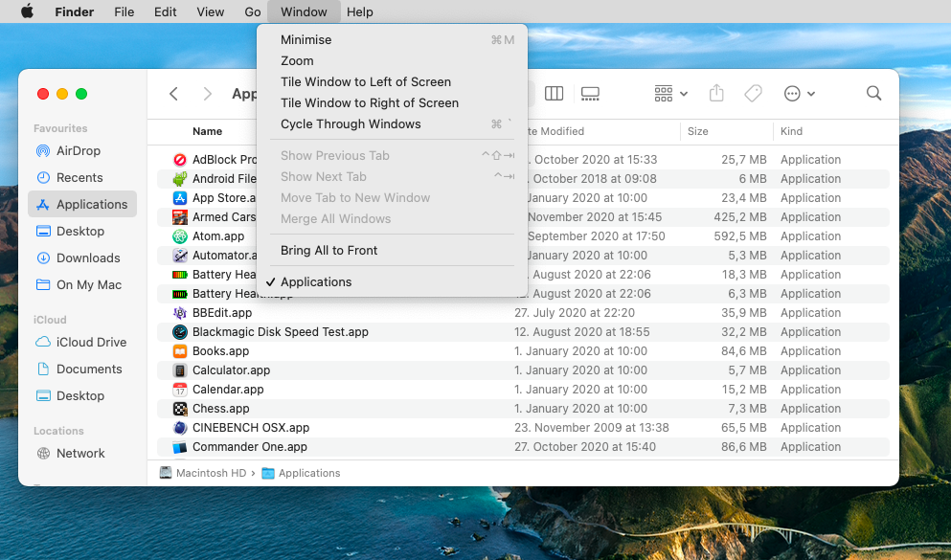Select the Chess.app icon
Viewport: 951px width, 560px height.
(x=179, y=409)
